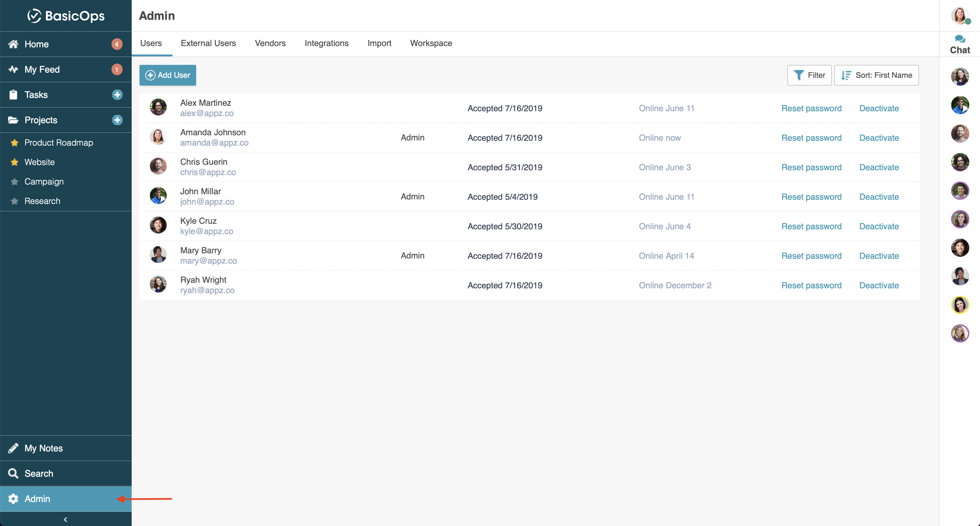Screen dimensions: 980x526
Task: Switch to the External Users tab
Action: (x=208, y=43)
